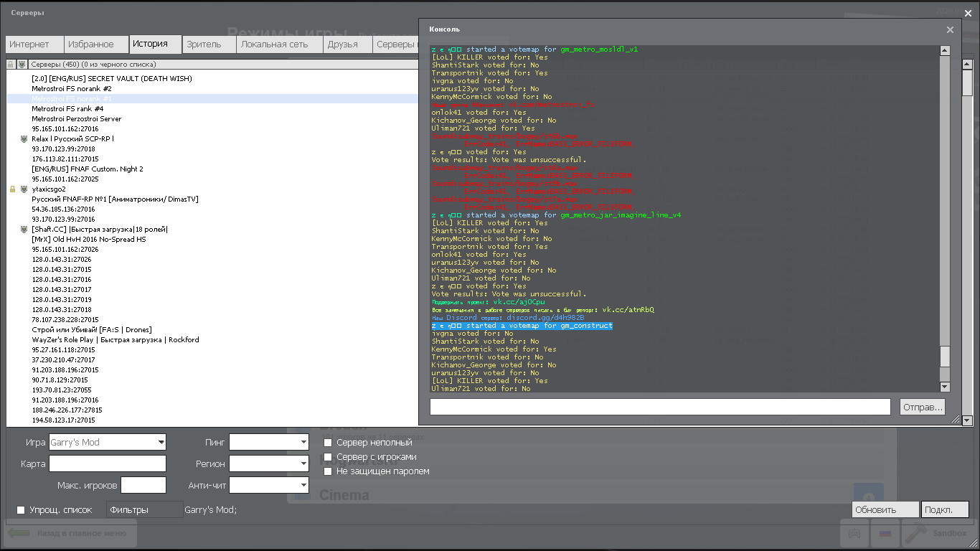Enable the Сервер неполный checkbox
Screen dimensions: 980x551
(x=328, y=443)
